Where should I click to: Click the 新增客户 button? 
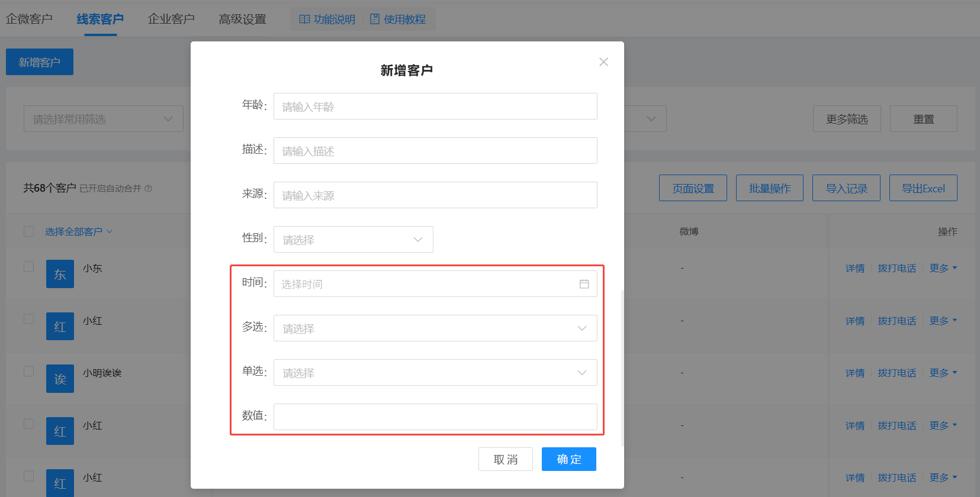point(40,62)
